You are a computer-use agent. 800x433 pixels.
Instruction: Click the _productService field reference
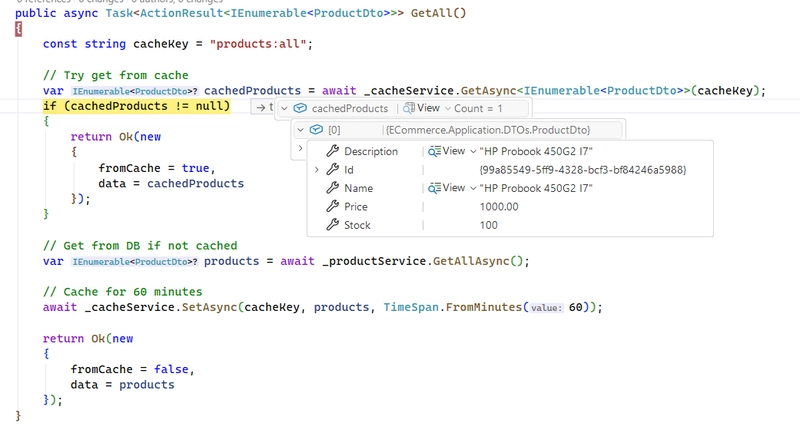pos(373,261)
